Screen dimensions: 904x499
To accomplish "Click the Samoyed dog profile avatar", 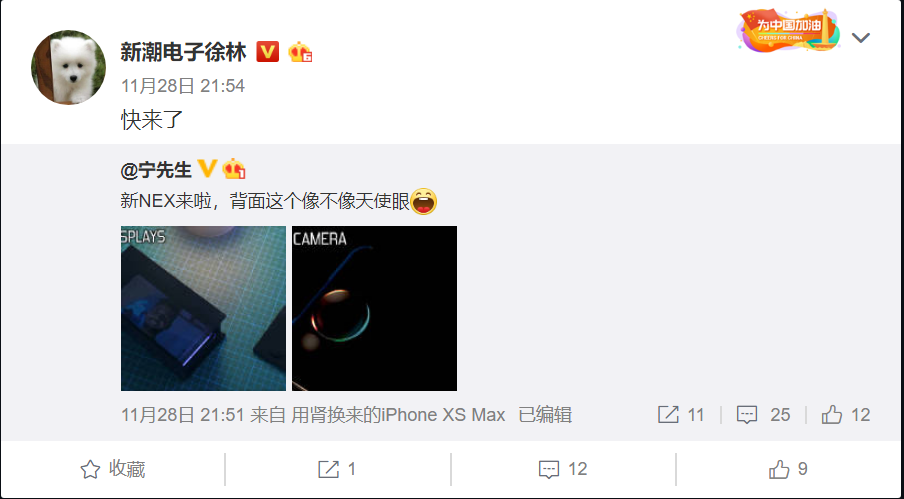I will click(x=69, y=67).
